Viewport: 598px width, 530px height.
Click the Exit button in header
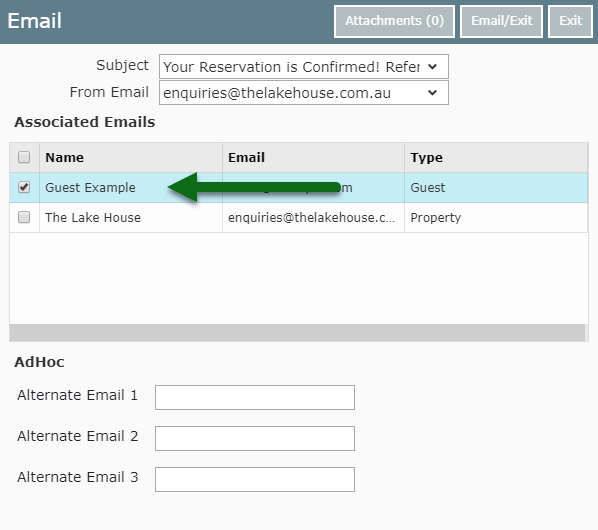pos(570,21)
